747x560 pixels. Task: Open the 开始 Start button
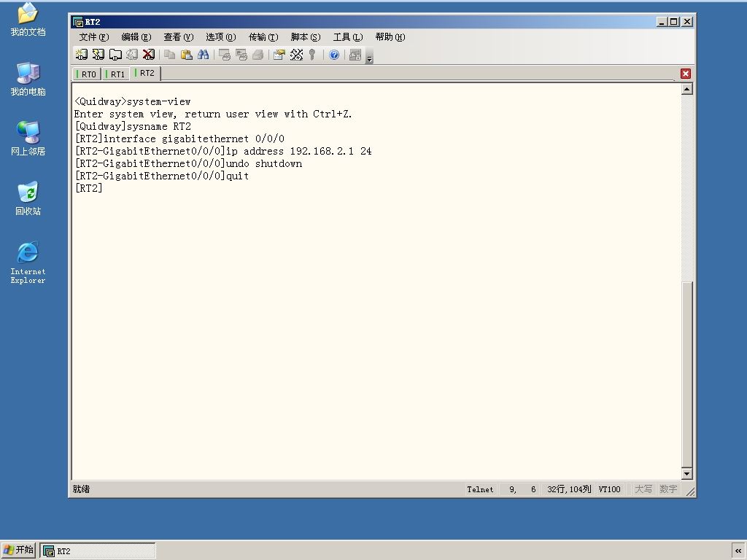[18, 551]
